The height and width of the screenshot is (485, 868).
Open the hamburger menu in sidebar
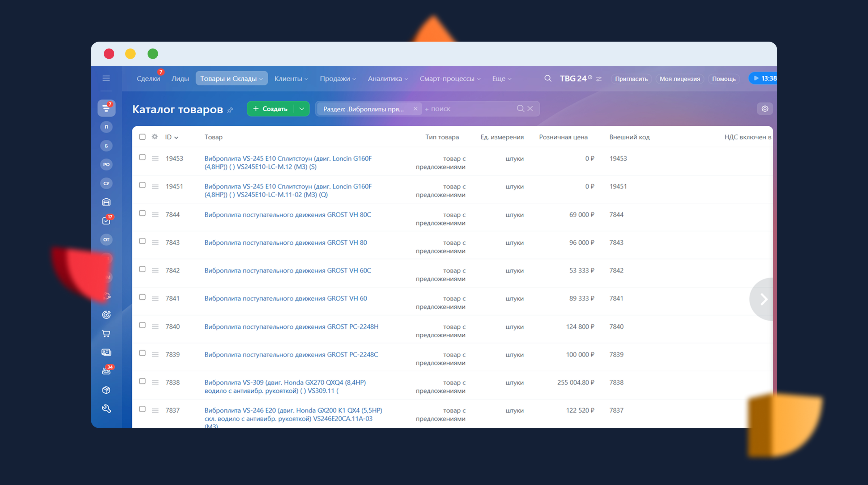pos(106,78)
